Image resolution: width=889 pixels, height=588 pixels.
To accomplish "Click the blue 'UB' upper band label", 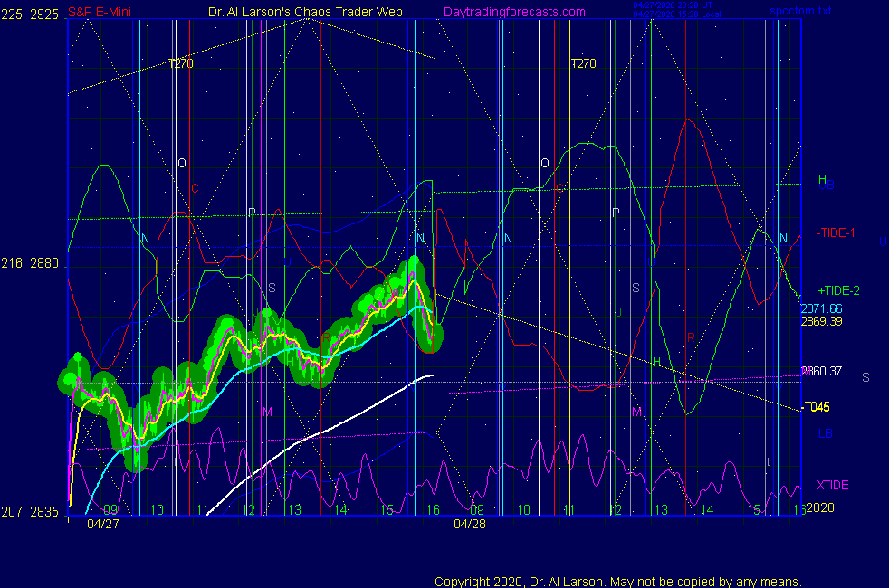I will coord(827,185).
